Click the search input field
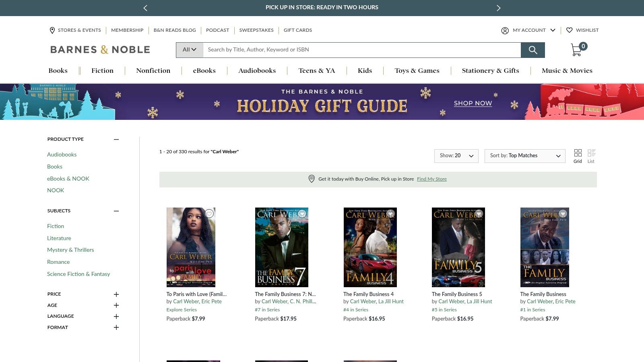 pyautogui.click(x=361, y=50)
